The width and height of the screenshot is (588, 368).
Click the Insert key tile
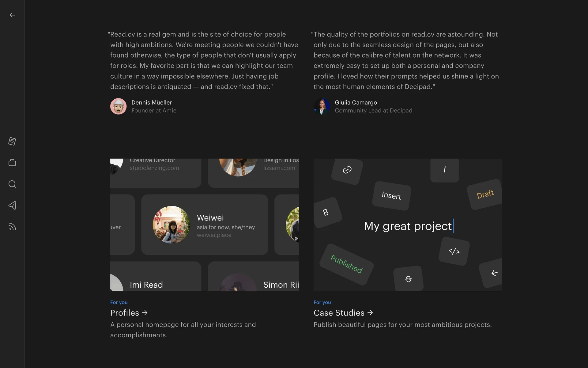pos(391,195)
